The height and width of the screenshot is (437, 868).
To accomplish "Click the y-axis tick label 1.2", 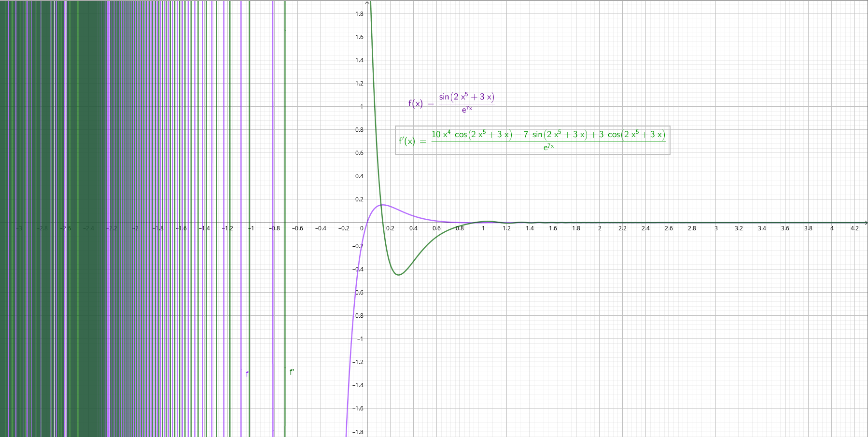I will 359,84.
